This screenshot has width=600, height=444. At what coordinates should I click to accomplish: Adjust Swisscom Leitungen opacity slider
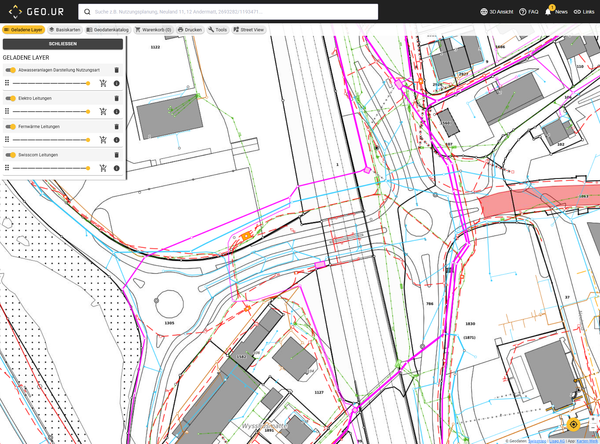(51, 168)
